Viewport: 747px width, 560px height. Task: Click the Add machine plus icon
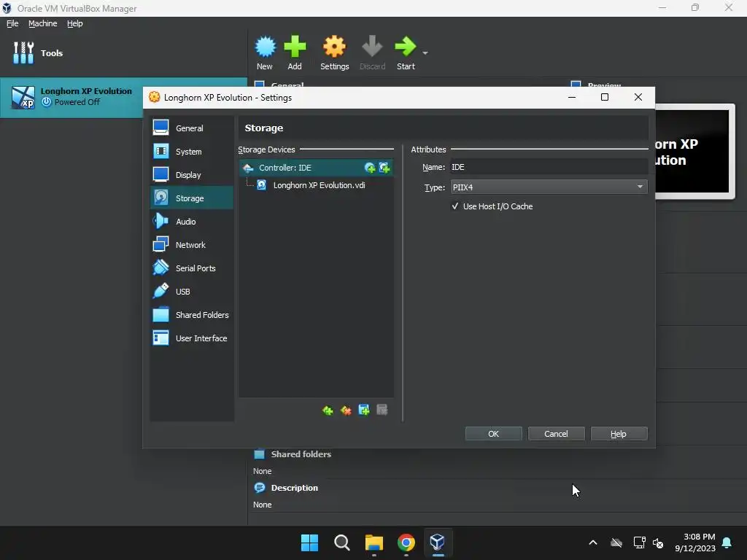coord(295,47)
